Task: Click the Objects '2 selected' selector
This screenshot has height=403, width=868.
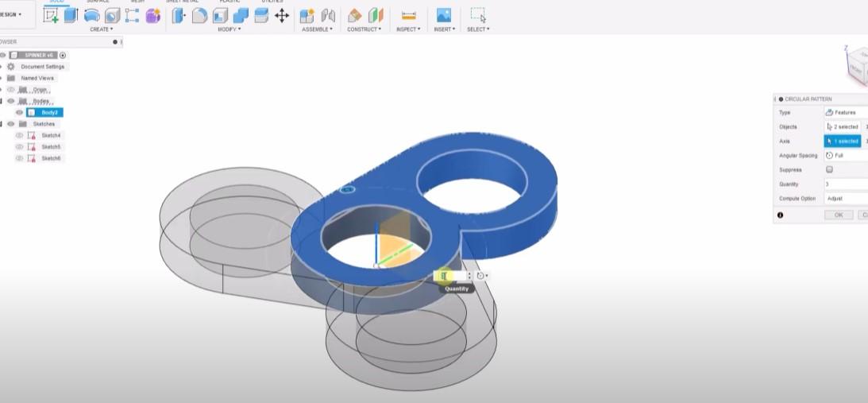Action: tap(843, 127)
